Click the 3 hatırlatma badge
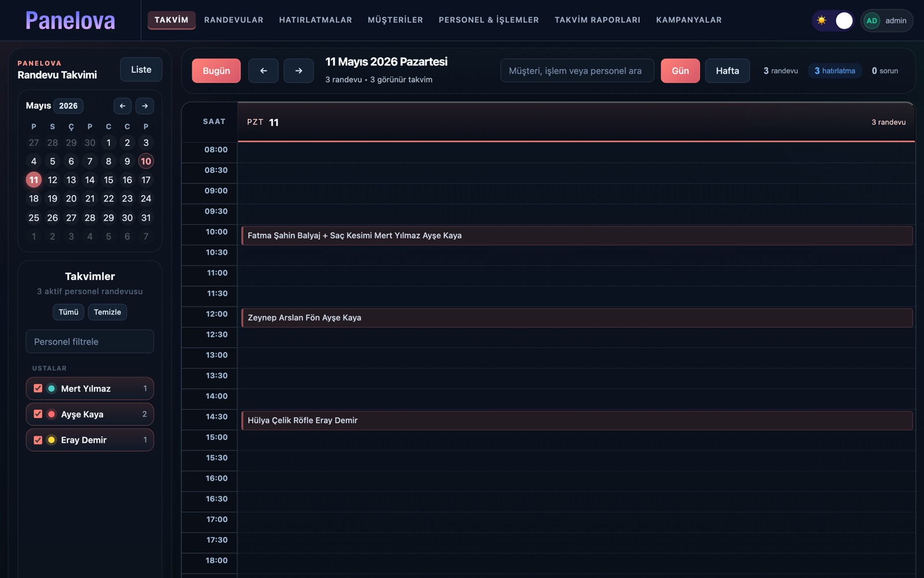The image size is (924, 578). pyautogui.click(x=834, y=71)
